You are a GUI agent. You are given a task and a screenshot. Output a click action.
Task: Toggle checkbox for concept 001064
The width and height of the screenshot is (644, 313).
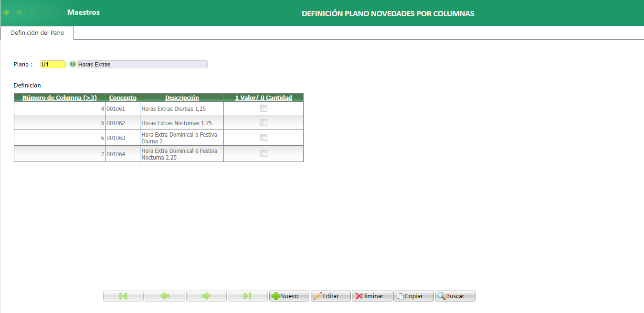264,154
